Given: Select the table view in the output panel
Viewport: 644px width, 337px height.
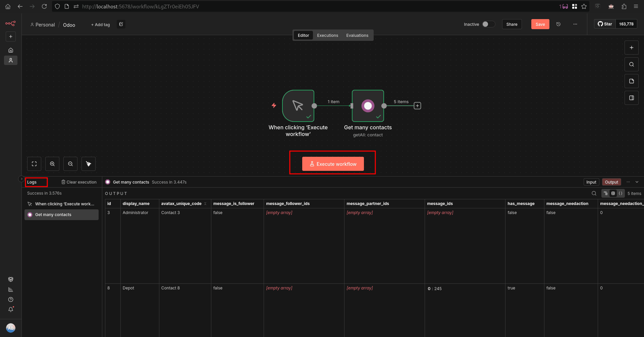Looking at the screenshot, I should tap(613, 193).
